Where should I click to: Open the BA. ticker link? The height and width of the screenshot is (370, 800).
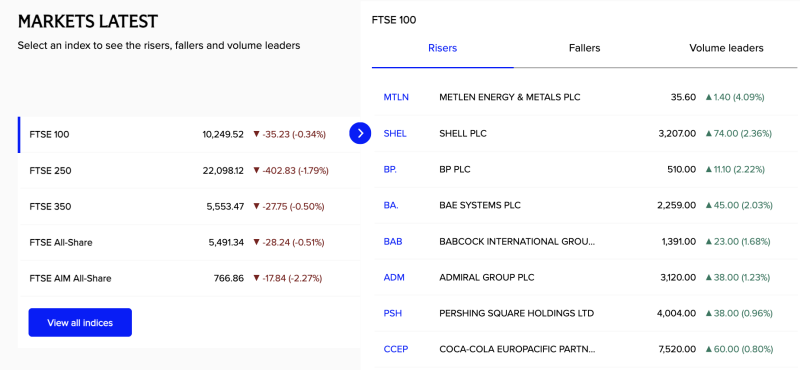390,205
